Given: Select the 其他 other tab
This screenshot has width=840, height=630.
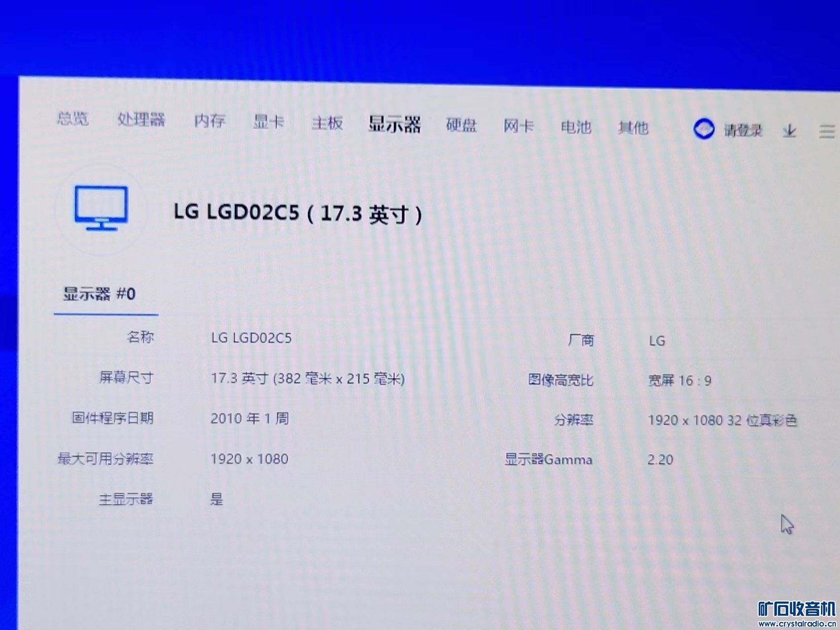Looking at the screenshot, I should coord(633,128).
